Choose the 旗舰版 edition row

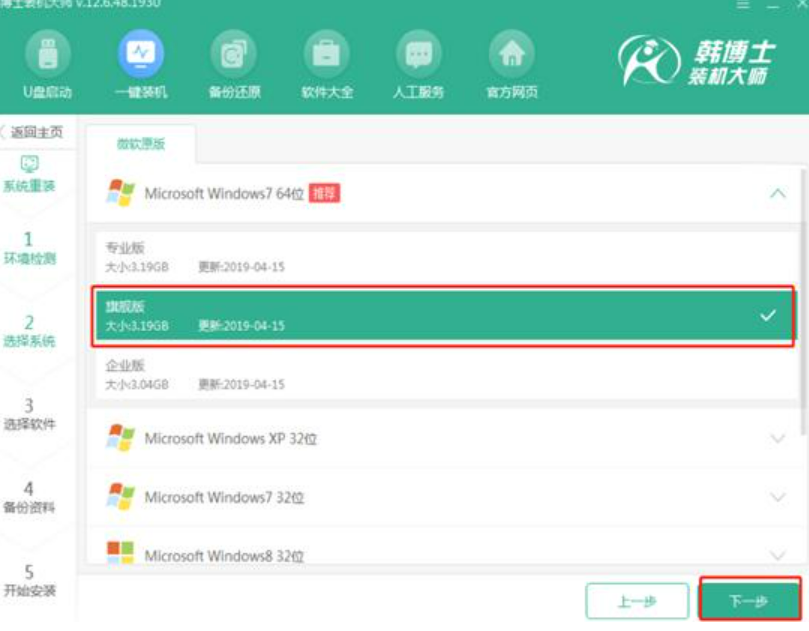pyautogui.click(x=444, y=316)
